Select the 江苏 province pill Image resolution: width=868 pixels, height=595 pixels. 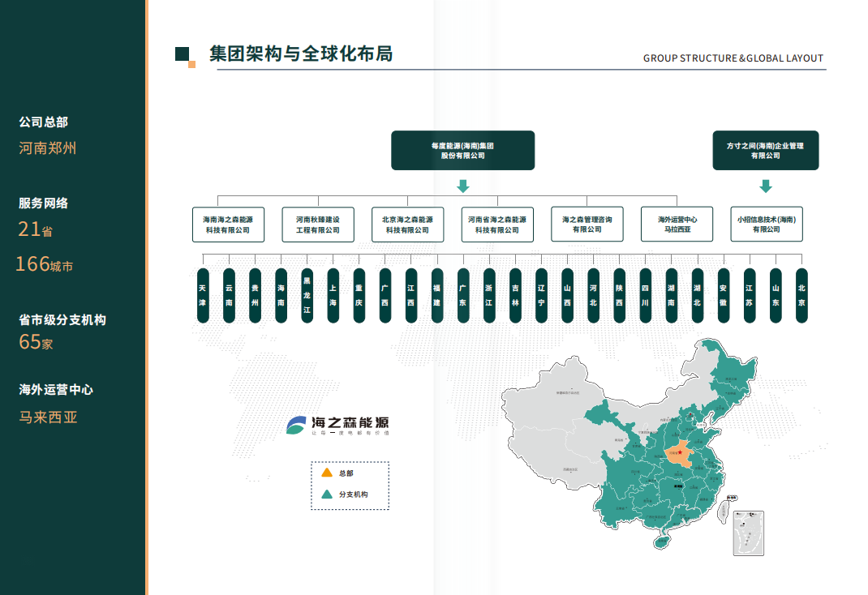tap(750, 295)
